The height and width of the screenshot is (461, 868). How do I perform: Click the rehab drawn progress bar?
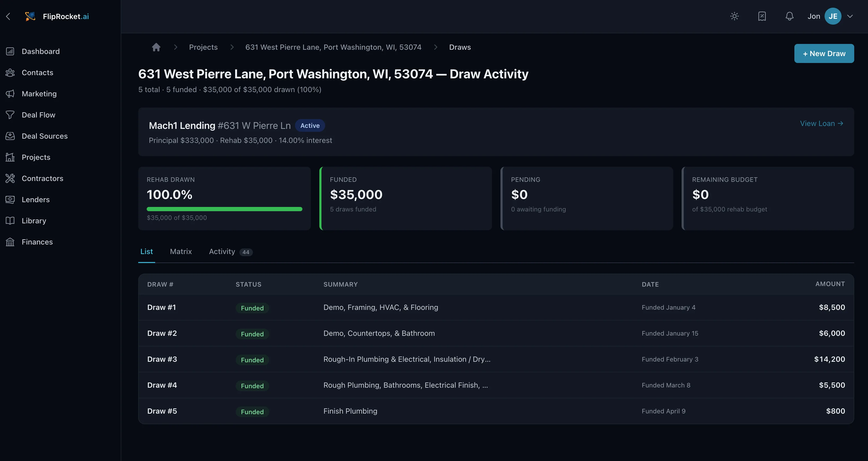tap(224, 209)
